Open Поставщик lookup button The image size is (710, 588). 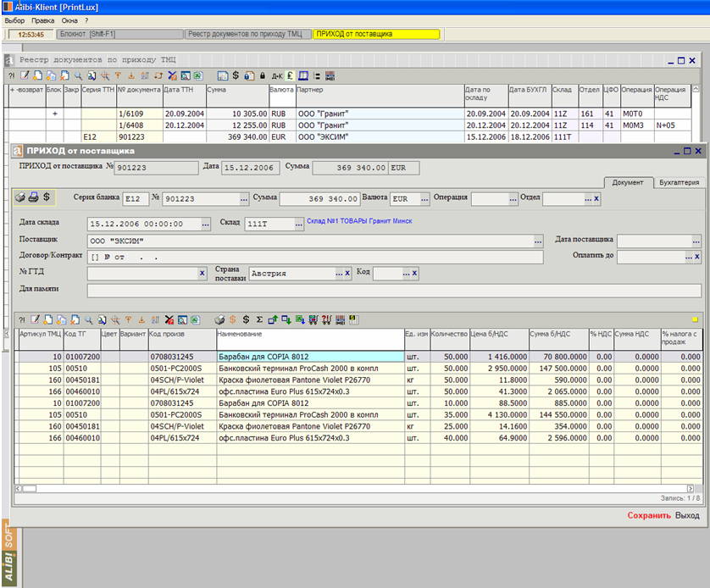[538, 241]
